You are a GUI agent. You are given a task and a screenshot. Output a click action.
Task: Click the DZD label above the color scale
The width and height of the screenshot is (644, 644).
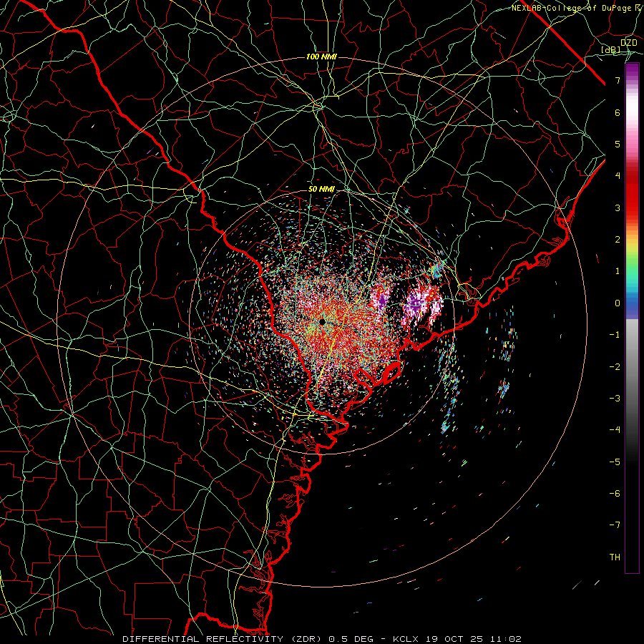[629, 43]
